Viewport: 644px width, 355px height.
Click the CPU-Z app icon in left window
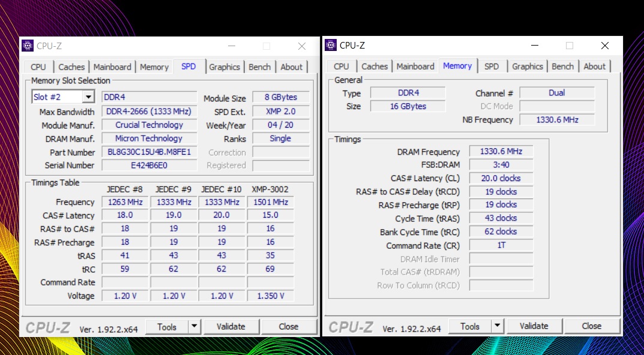(x=28, y=46)
